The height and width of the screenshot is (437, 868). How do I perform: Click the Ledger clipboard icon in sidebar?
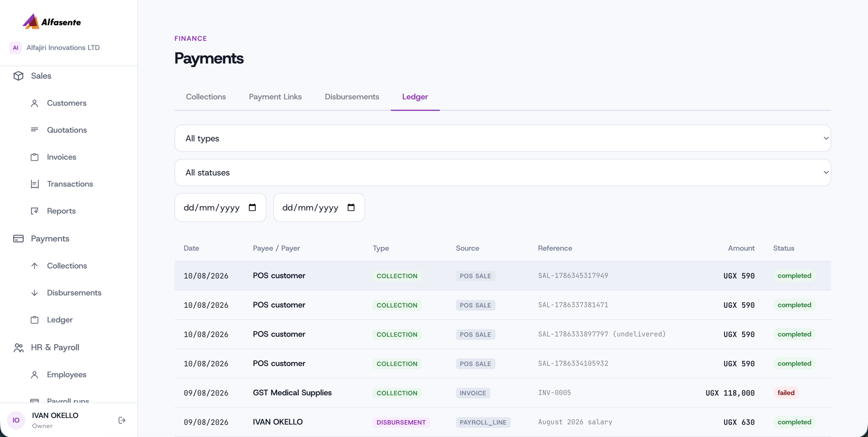(x=35, y=320)
